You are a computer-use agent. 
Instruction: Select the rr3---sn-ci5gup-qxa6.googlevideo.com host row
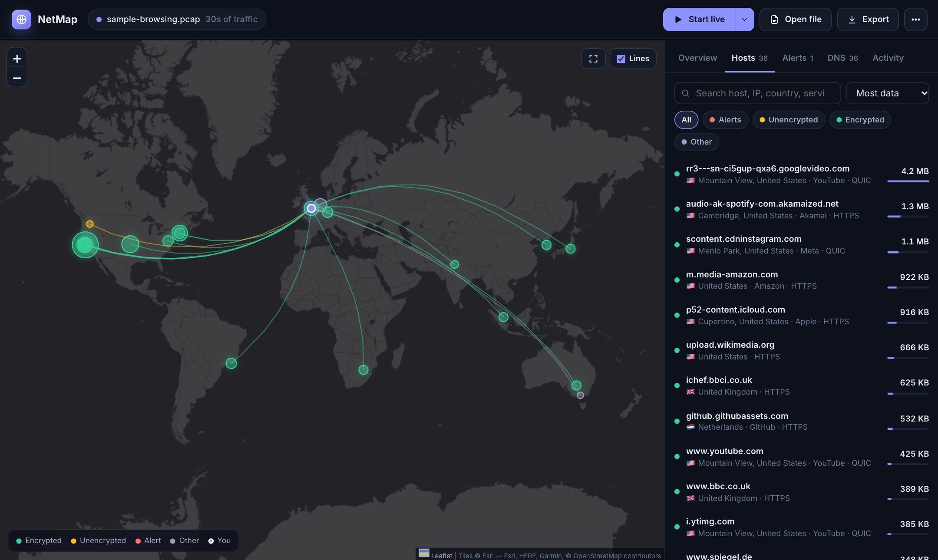click(x=802, y=174)
